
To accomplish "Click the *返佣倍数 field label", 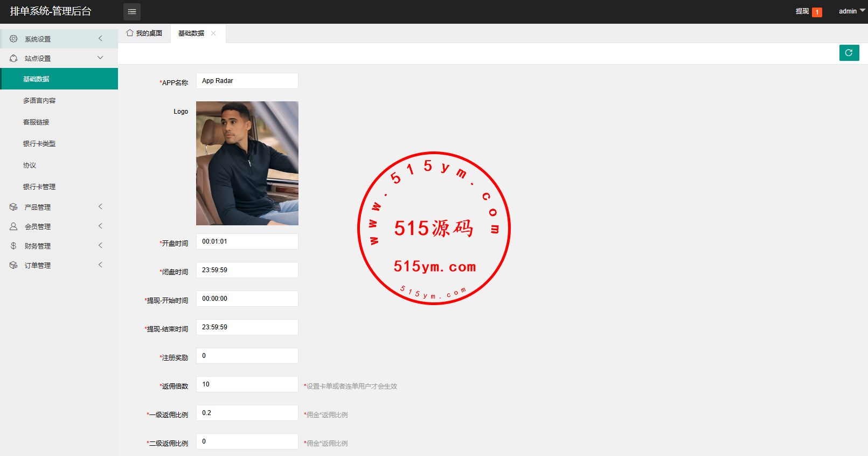I will pyautogui.click(x=174, y=386).
